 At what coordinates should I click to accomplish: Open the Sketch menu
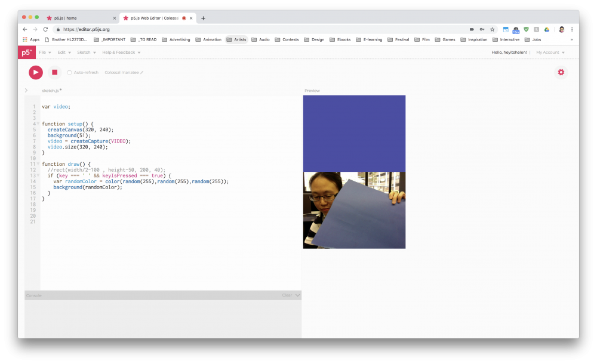[85, 53]
